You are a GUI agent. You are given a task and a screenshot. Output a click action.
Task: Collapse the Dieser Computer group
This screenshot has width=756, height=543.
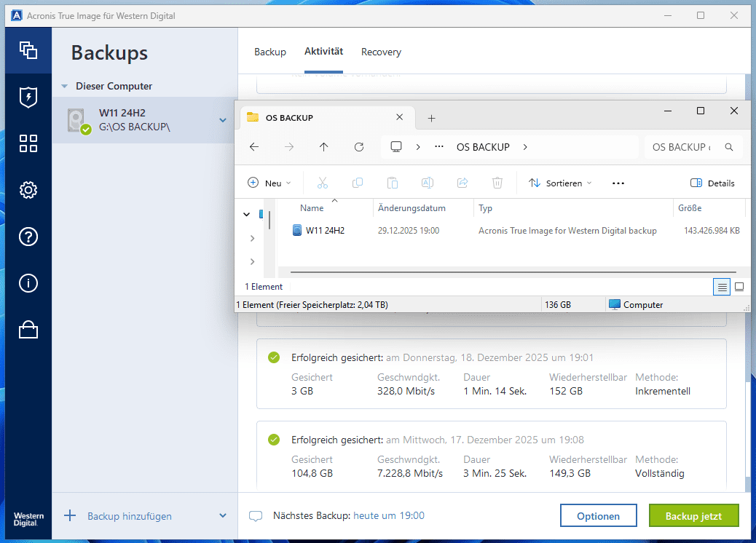(x=64, y=86)
